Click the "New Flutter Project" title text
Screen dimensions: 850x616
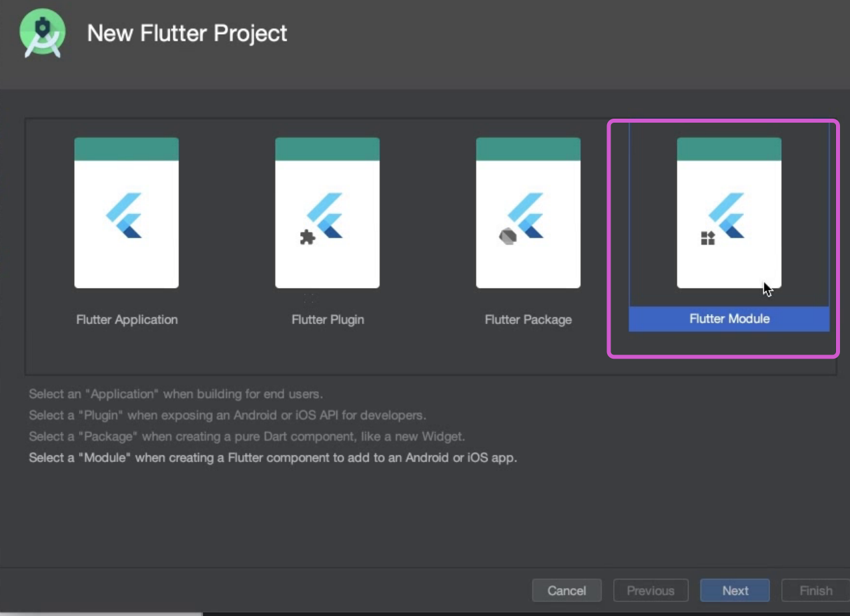(x=187, y=33)
